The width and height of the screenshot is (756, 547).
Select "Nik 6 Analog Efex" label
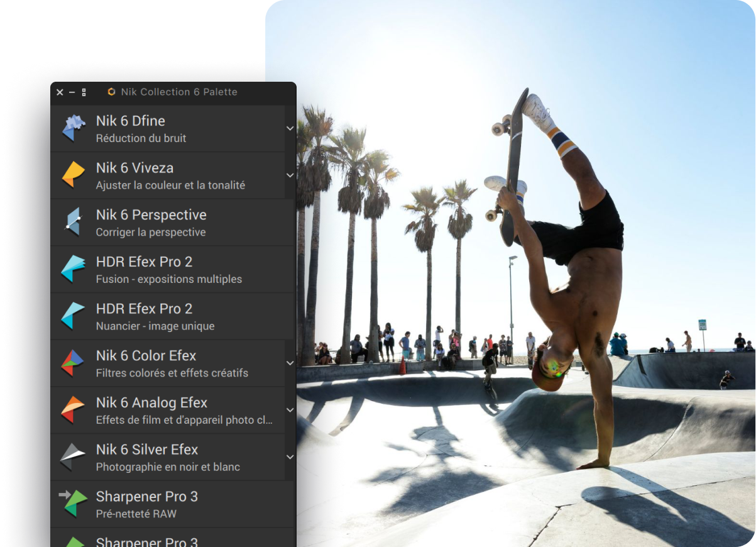(x=151, y=402)
